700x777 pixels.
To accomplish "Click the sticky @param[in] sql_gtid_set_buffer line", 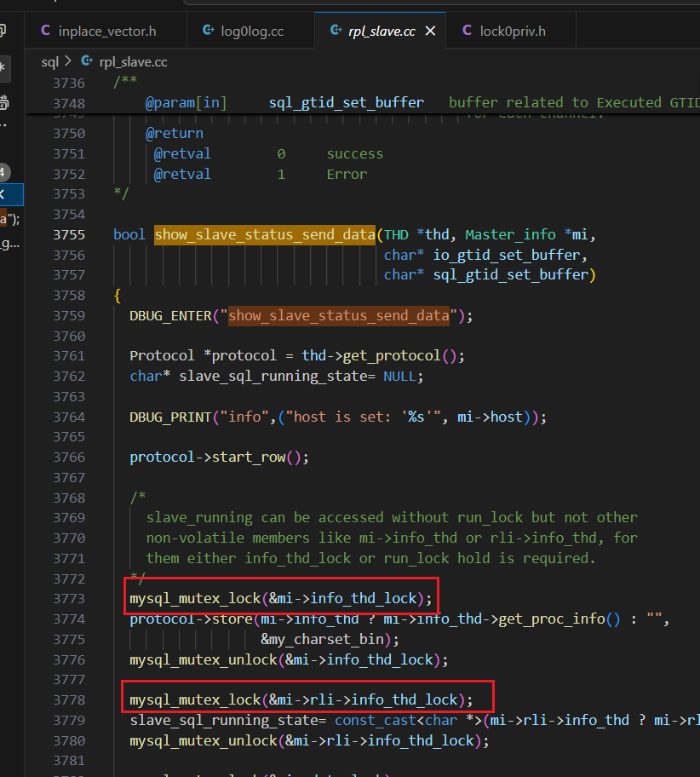I will click(363, 103).
